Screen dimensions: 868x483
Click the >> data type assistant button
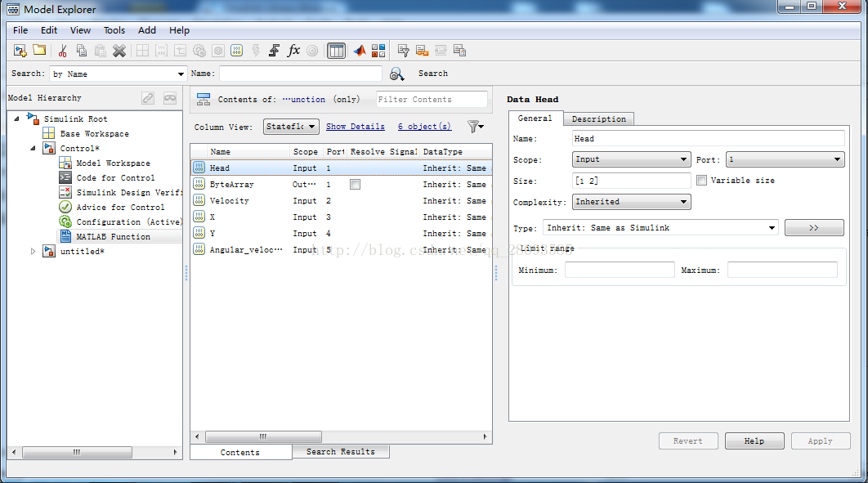pos(814,228)
